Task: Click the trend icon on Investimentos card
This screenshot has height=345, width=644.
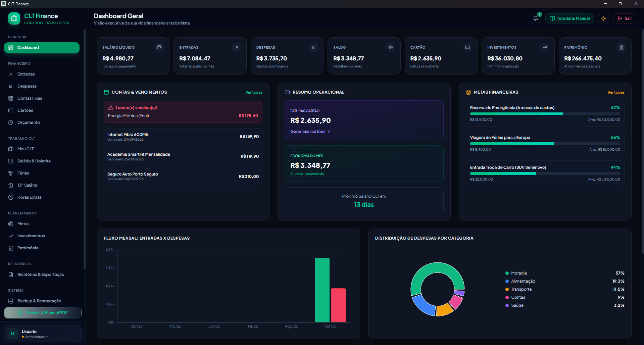Action: pyautogui.click(x=545, y=47)
